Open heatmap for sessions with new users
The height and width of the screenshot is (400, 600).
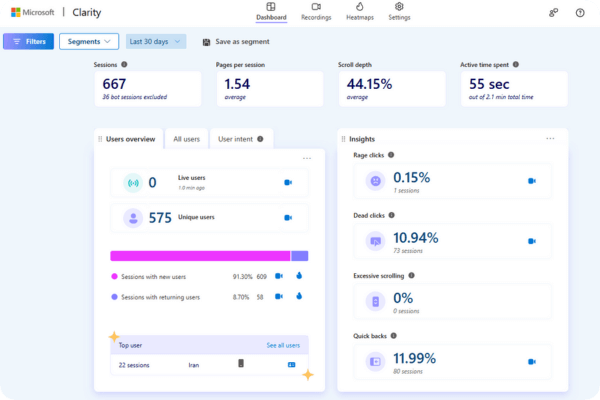tap(299, 276)
